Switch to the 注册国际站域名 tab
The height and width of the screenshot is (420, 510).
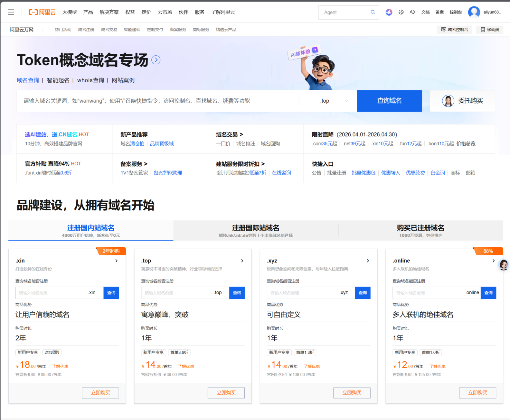point(256,231)
